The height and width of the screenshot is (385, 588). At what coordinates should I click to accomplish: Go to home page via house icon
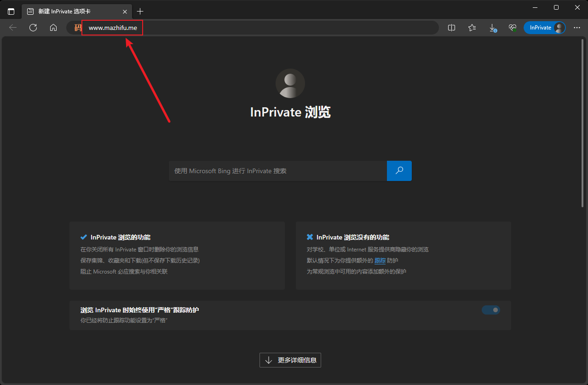(53, 28)
